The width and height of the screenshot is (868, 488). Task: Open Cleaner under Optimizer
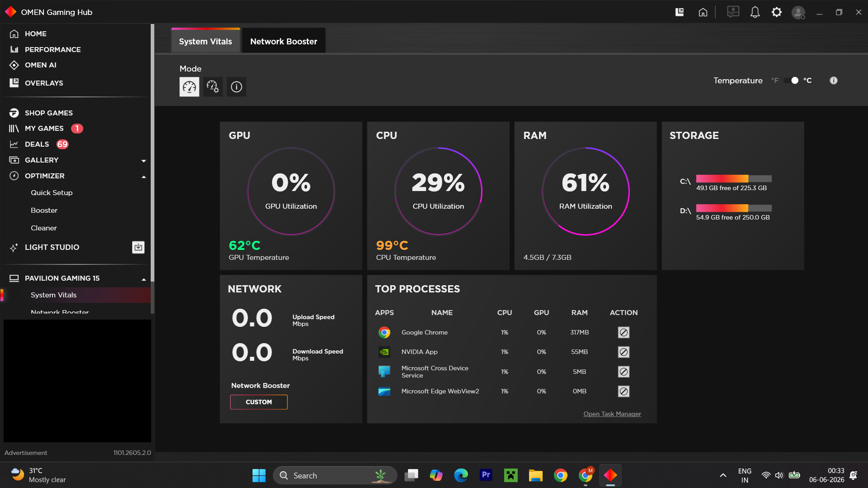click(x=43, y=228)
